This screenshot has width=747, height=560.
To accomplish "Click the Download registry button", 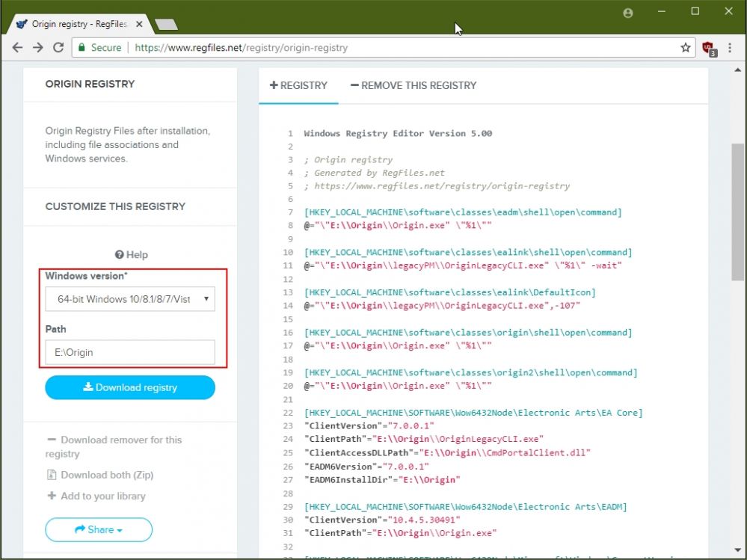I will [x=130, y=387].
